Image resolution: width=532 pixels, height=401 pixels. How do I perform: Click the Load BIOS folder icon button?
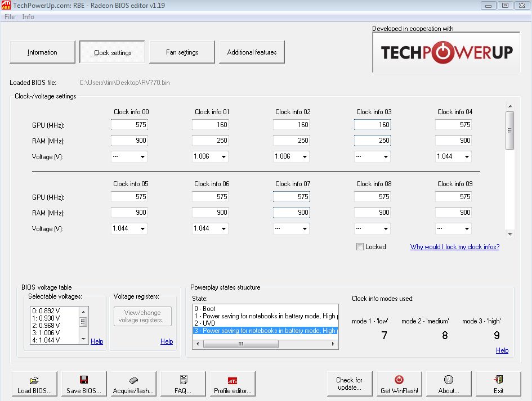(x=34, y=384)
